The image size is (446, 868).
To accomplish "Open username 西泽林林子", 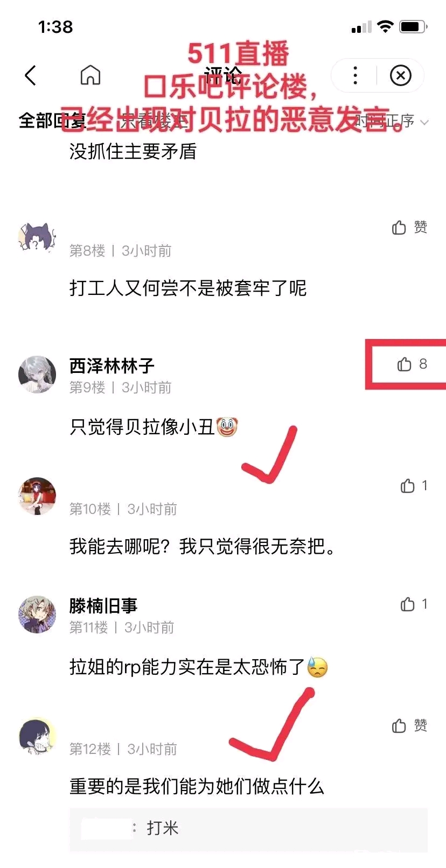I will [x=112, y=366].
